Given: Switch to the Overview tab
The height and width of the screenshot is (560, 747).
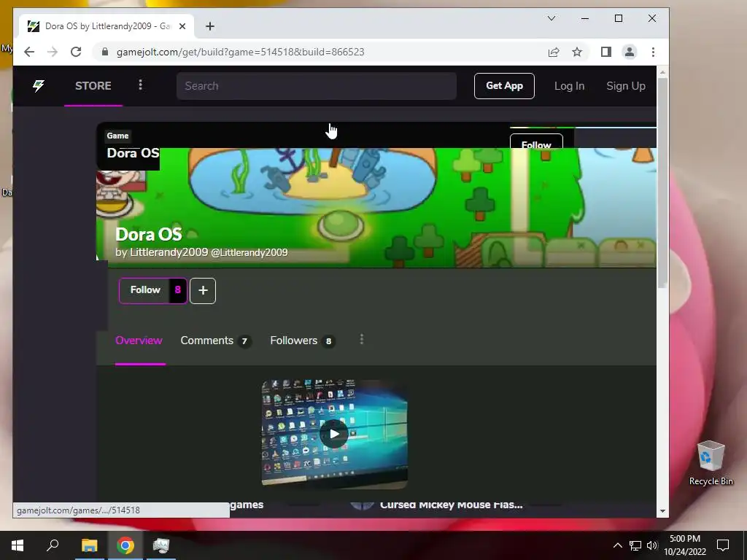Looking at the screenshot, I should (x=139, y=341).
